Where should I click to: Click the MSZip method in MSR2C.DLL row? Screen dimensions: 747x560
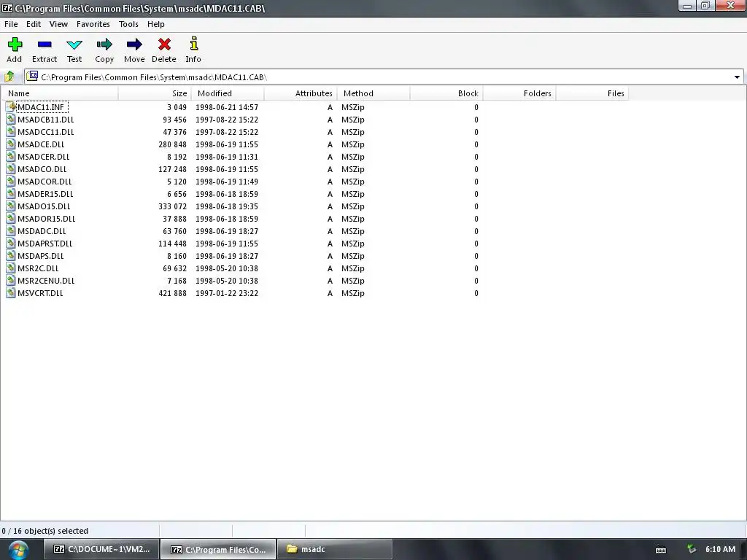(353, 268)
